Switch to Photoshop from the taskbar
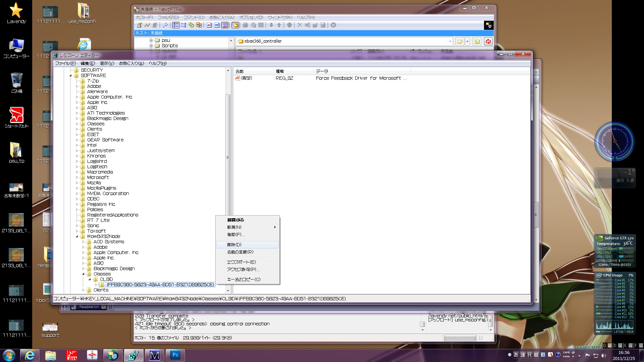The image size is (644, 362). (175, 355)
